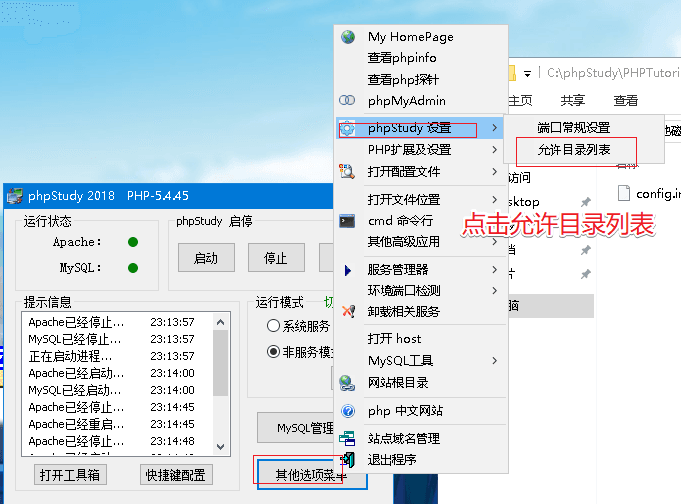Image resolution: width=681 pixels, height=504 pixels.
Task: Click the 其他选项菜单 button
Action: click(x=312, y=474)
